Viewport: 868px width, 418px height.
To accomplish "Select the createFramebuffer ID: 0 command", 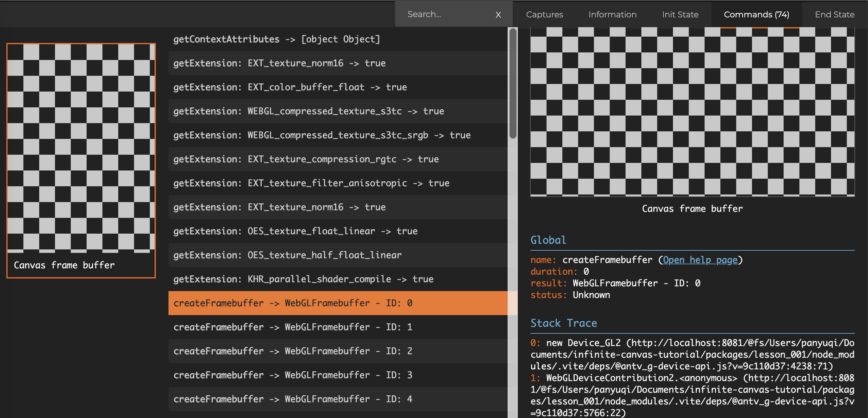I will click(337, 303).
